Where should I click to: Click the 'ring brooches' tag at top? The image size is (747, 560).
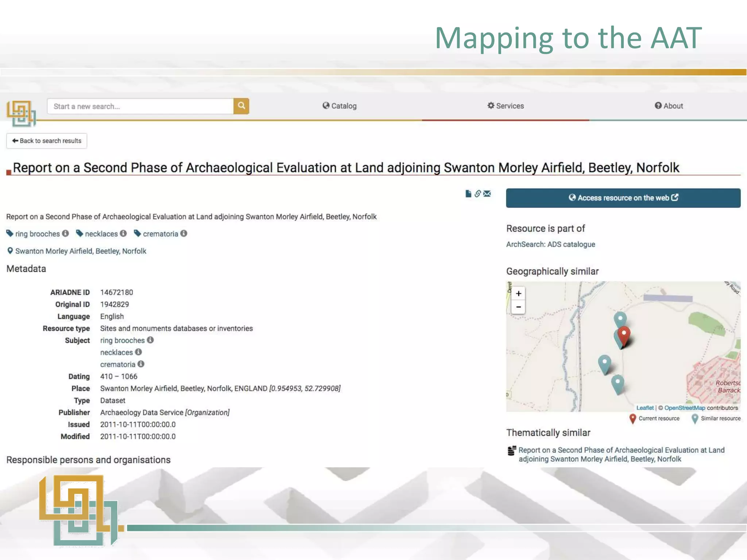coord(38,234)
